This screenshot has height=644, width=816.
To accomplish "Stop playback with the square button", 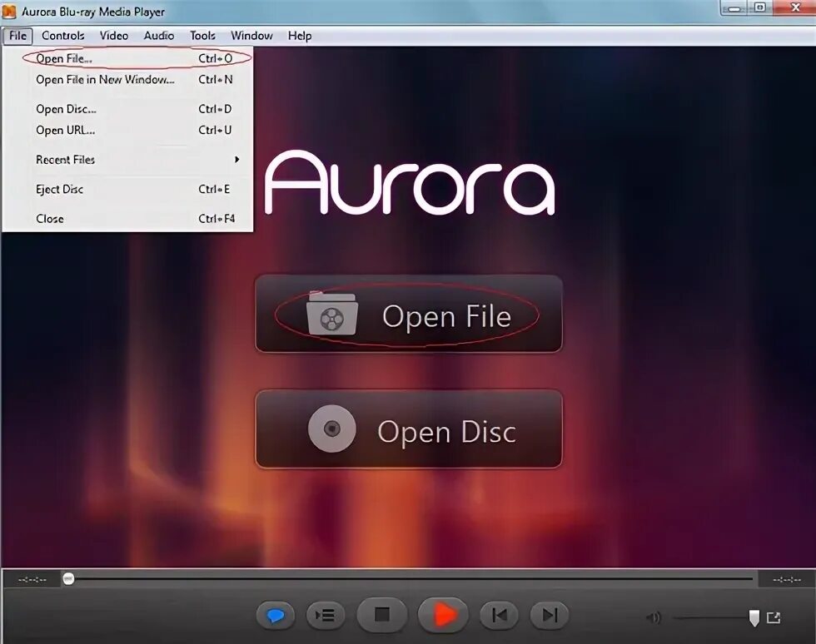I will tap(382, 615).
